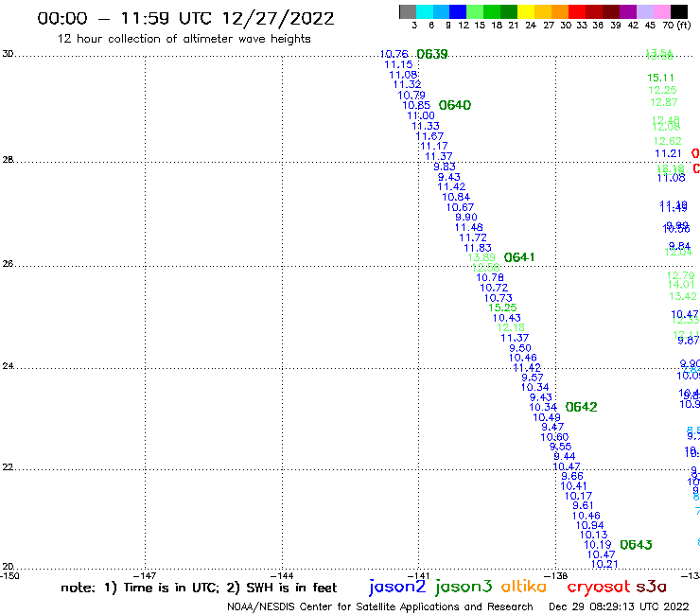The image size is (700, 615).
Task: Click the red legend color swatch
Action: coord(576,11)
